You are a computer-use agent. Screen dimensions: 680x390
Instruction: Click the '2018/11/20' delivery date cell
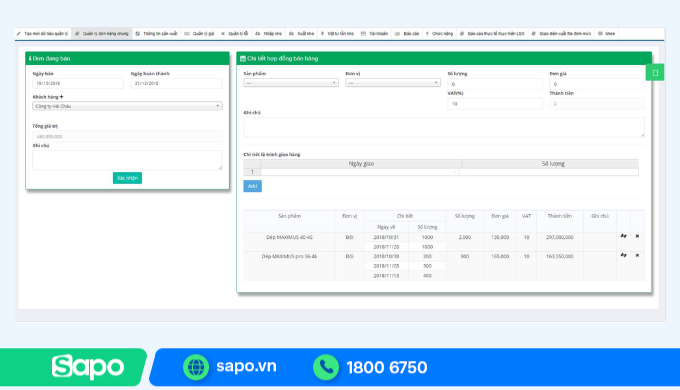[386, 247]
